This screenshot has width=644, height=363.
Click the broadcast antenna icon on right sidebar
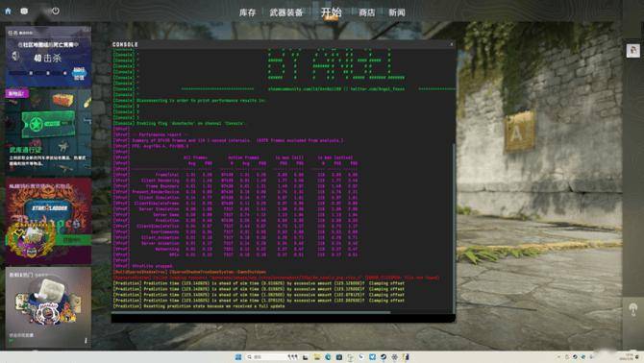(632, 309)
